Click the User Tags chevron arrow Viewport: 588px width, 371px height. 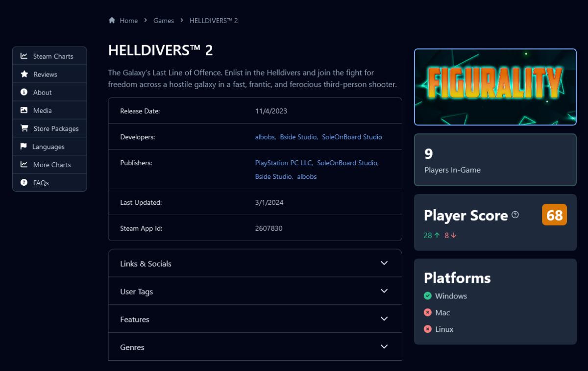coord(384,291)
